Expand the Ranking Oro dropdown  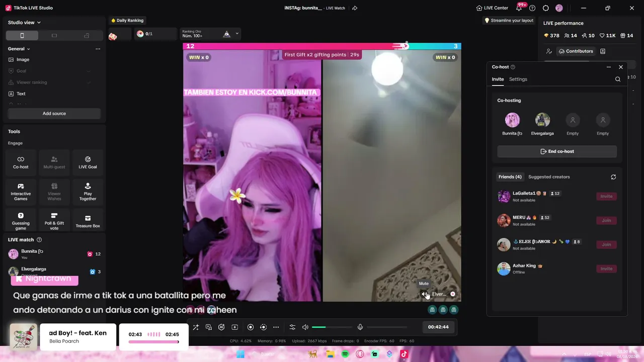click(237, 34)
